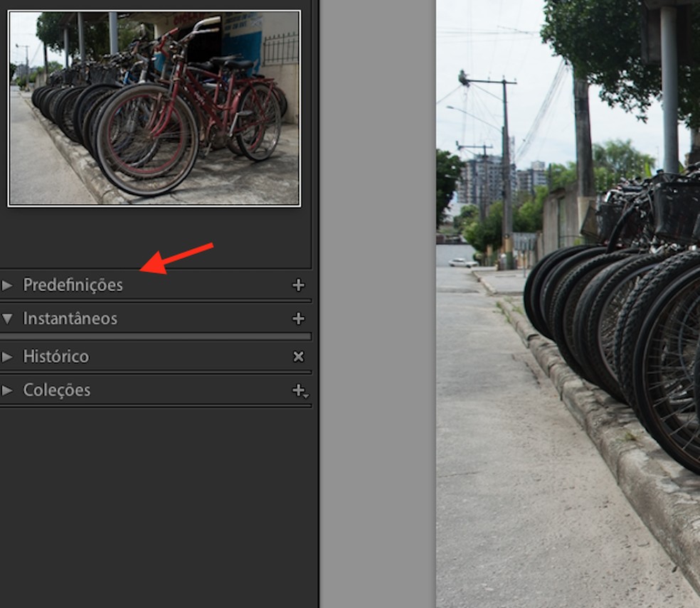Click the plus icon beside Coleções

pyautogui.click(x=296, y=390)
